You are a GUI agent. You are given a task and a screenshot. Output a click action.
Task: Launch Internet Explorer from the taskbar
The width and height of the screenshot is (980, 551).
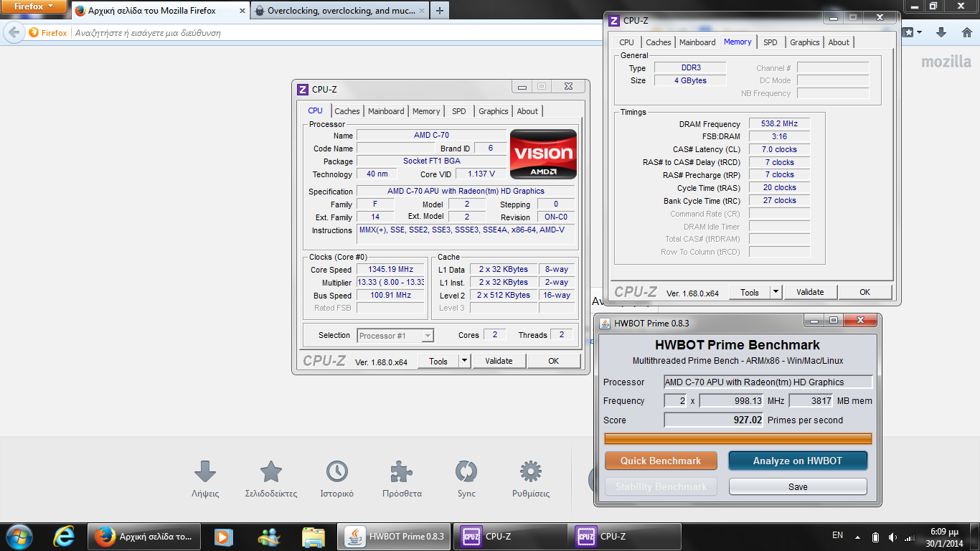point(64,536)
